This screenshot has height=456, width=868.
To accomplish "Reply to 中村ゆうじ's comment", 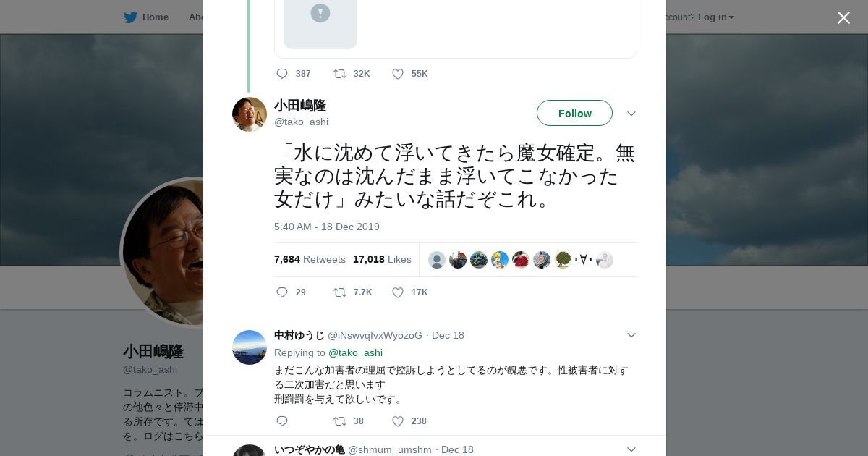I will pos(282,421).
